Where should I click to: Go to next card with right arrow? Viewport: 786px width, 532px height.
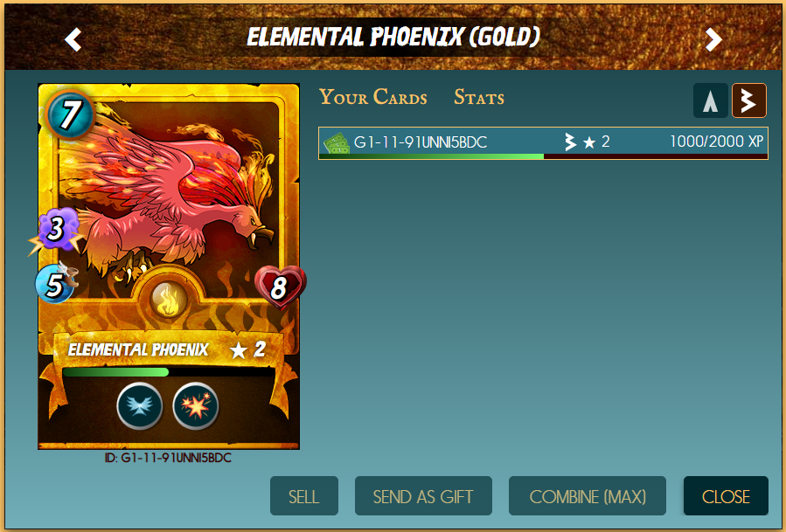tap(713, 39)
